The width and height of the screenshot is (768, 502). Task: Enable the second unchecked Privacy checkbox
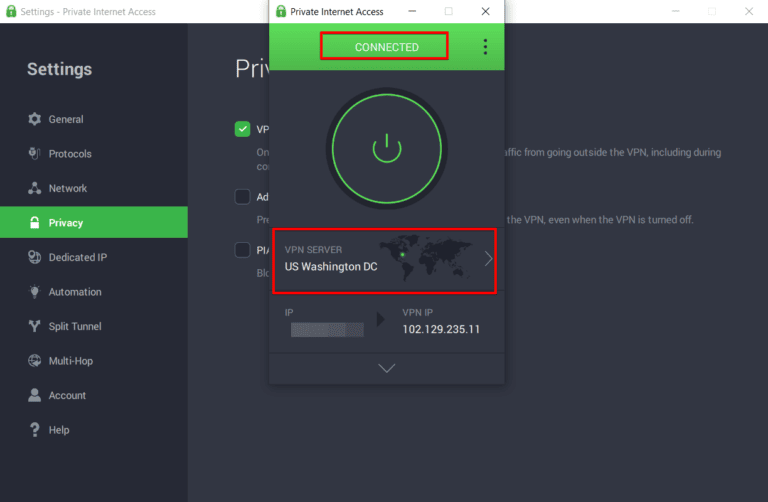[x=242, y=196]
